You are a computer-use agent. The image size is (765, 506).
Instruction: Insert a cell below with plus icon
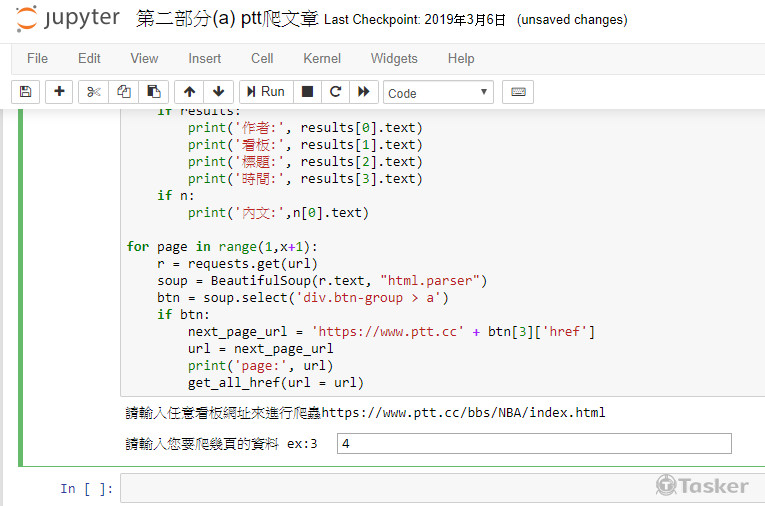[60, 92]
